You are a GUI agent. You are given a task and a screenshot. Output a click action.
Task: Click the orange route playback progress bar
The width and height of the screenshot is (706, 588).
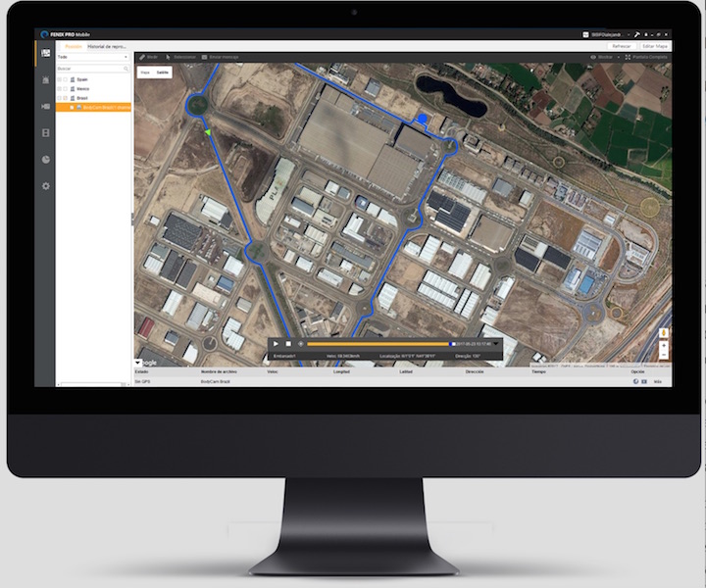coord(378,344)
